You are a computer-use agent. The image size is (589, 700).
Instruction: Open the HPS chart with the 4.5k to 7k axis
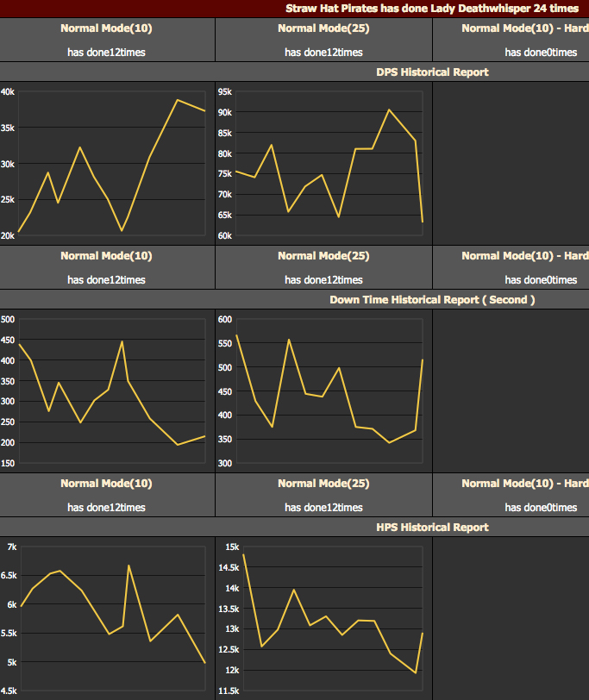pos(111,618)
